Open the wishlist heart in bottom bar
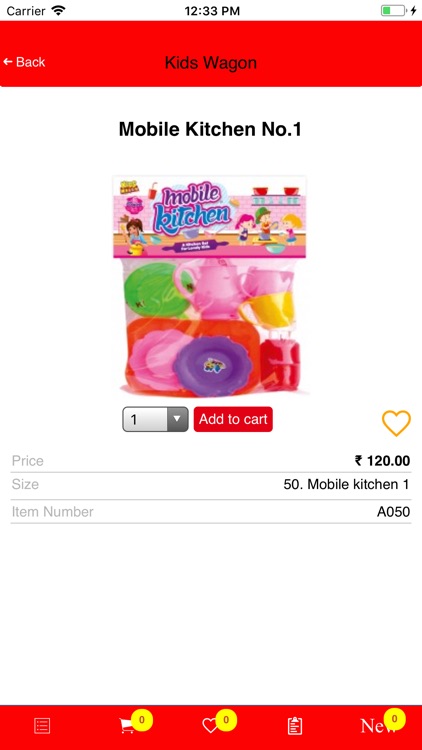Image resolution: width=422 pixels, height=750 pixels. tap(210, 726)
